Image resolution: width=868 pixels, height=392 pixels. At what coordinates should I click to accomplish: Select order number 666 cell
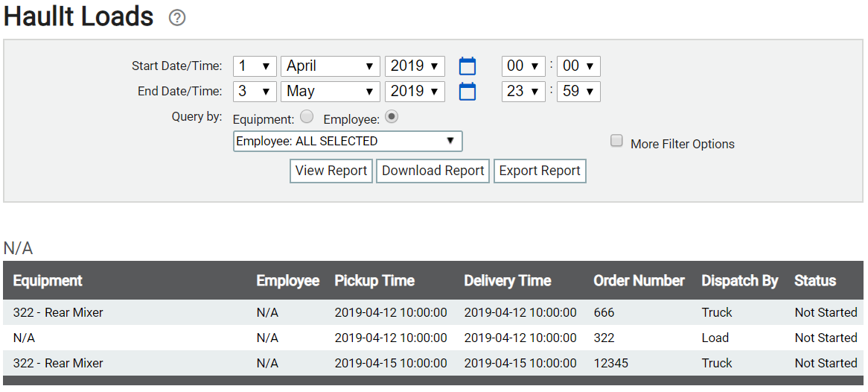[x=604, y=313]
